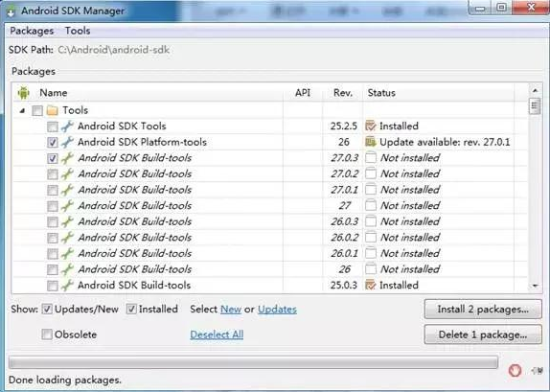Check the Build-tools 27.0.2 checkbox
550x392 pixels.
[53, 174]
